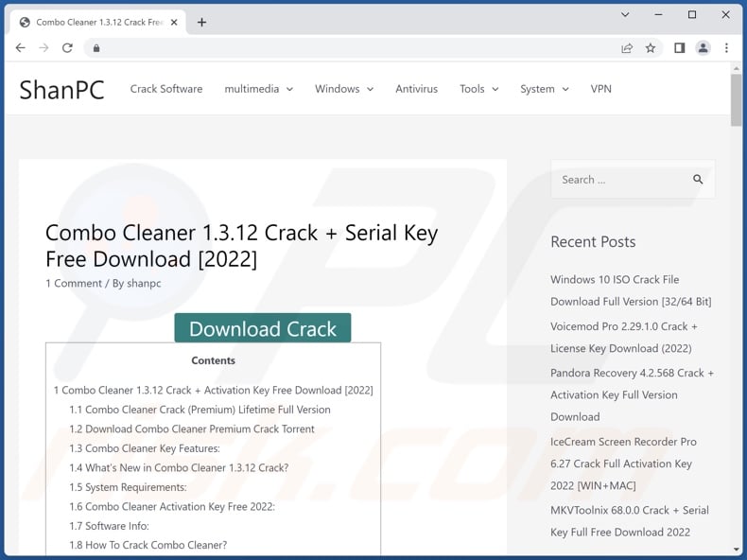Open the multimedia menu item

[x=252, y=89]
